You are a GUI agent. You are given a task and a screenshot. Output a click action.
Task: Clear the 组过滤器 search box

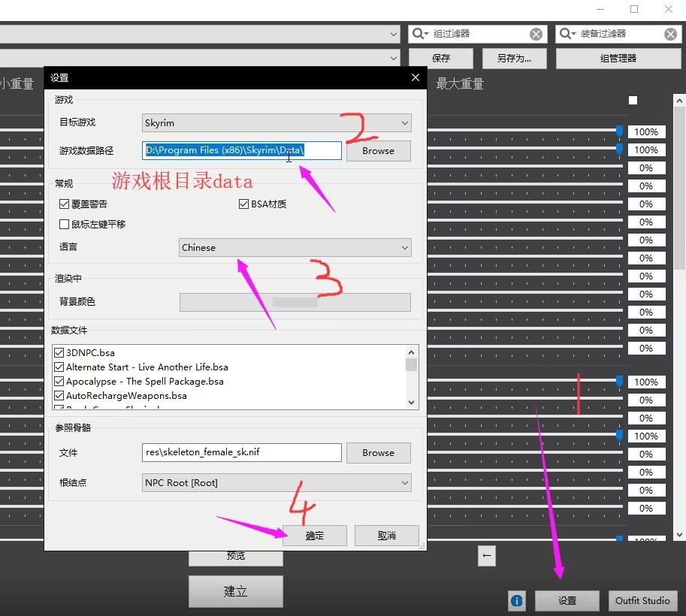pos(535,34)
